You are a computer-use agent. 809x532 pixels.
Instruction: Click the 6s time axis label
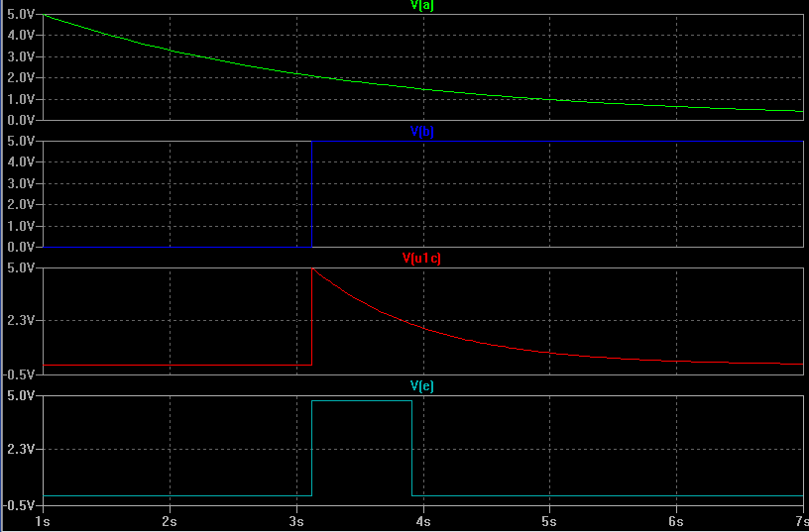pyautogui.click(x=676, y=522)
